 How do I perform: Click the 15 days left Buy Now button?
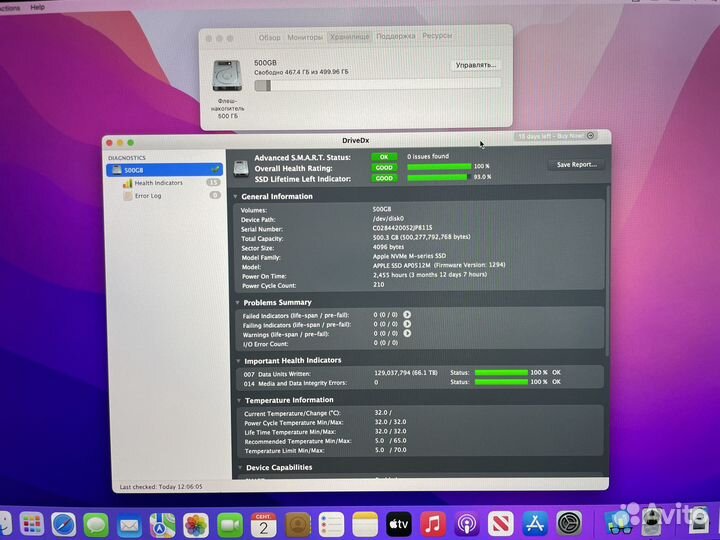click(x=555, y=136)
